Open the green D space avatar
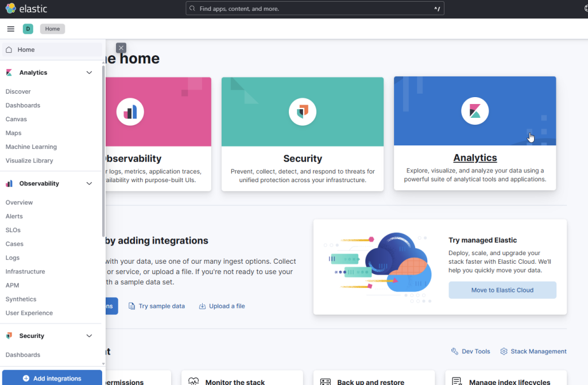The width and height of the screenshot is (588, 385). 28,29
